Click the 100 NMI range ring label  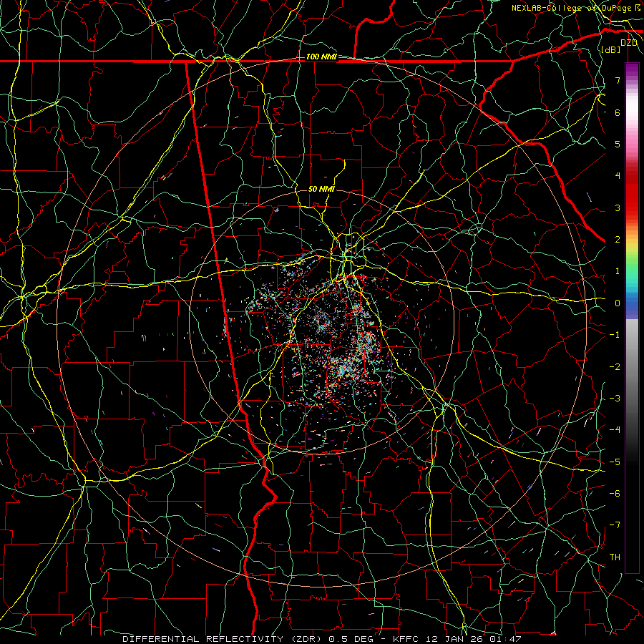(321, 57)
